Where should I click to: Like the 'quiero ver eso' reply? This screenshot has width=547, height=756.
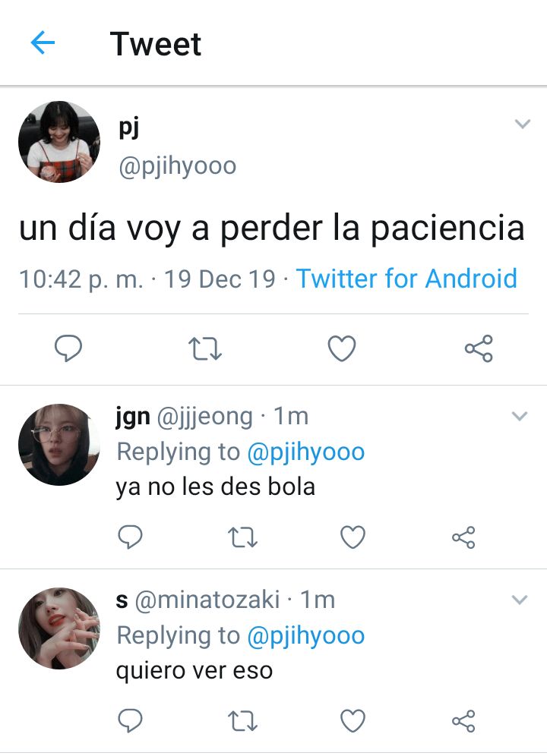tap(353, 721)
